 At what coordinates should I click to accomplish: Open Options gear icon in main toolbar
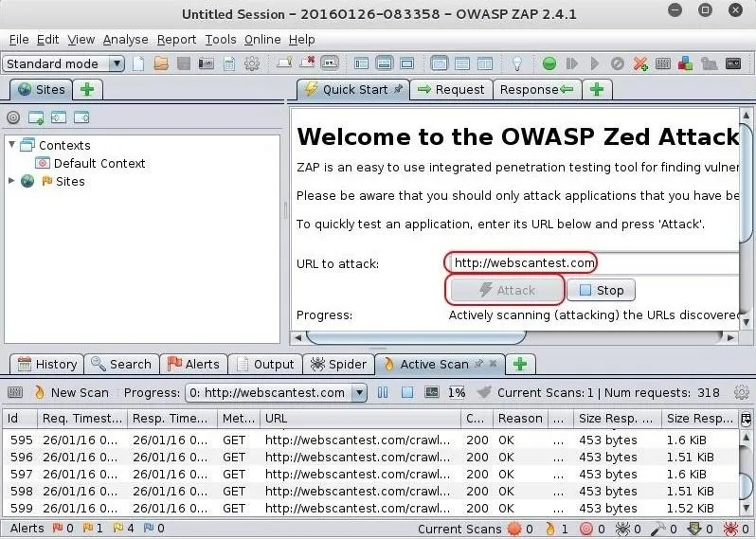pos(252,63)
